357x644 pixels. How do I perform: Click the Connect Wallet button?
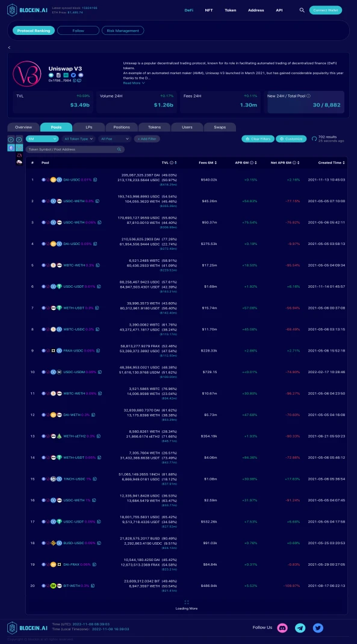click(x=325, y=10)
